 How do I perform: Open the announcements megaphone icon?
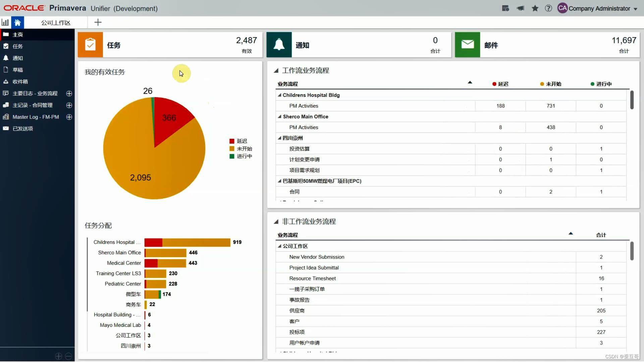pos(521,8)
